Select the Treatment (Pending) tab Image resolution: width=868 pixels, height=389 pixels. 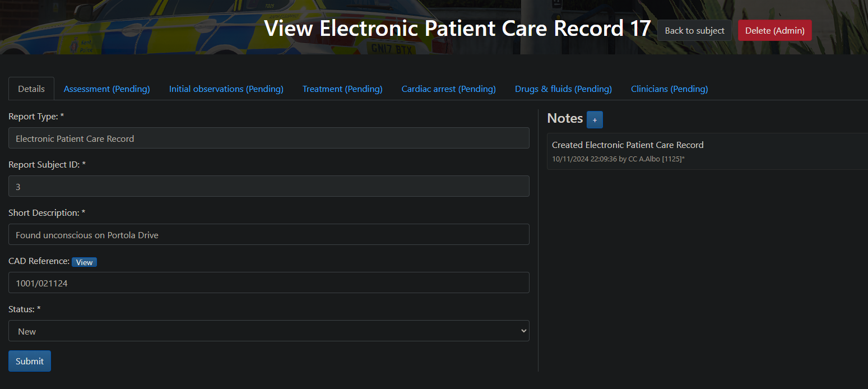[342, 89]
